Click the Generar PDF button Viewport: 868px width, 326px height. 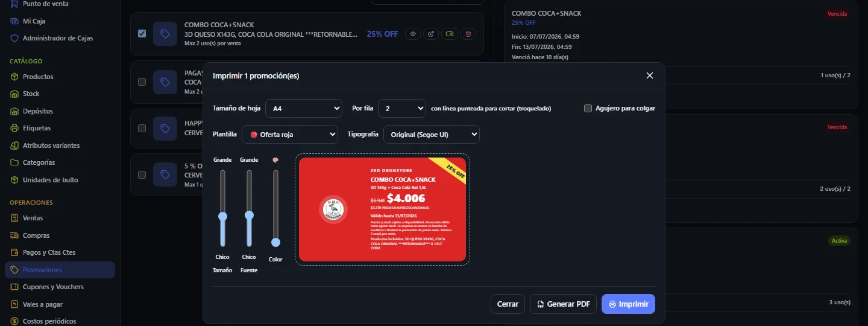pos(563,304)
